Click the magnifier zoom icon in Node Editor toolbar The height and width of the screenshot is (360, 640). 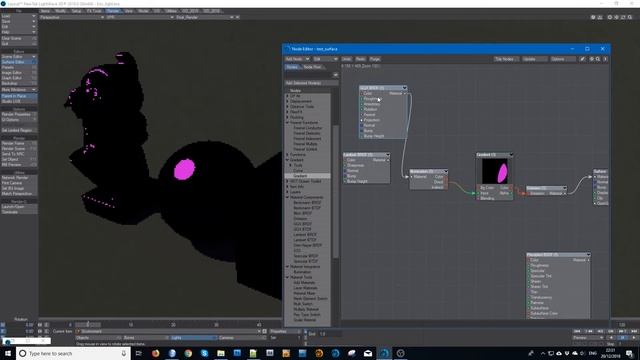click(x=598, y=59)
